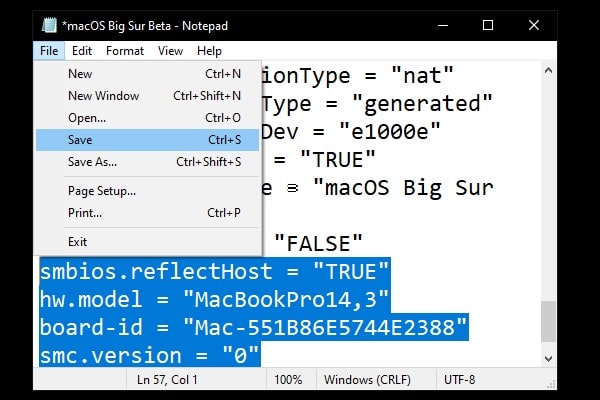This screenshot has height=400, width=600.
Task: Click the 100% zoom status entry
Action: tap(288, 380)
